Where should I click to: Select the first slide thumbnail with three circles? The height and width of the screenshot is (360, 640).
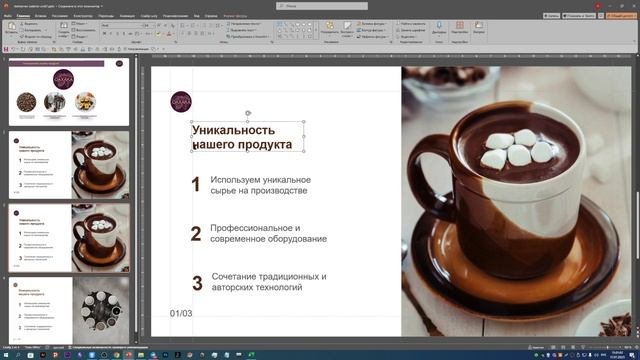[x=69, y=91]
